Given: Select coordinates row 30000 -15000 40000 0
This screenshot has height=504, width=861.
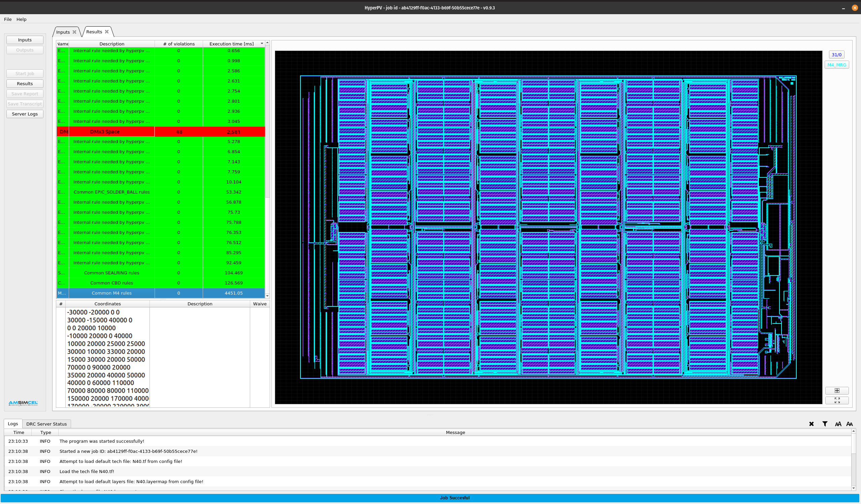Looking at the screenshot, I should click(x=100, y=320).
